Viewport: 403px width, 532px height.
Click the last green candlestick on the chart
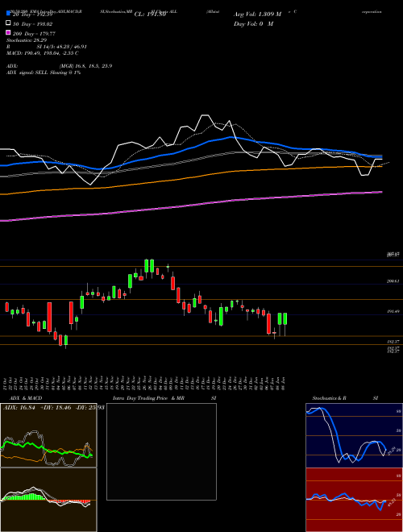pos(285,319)
